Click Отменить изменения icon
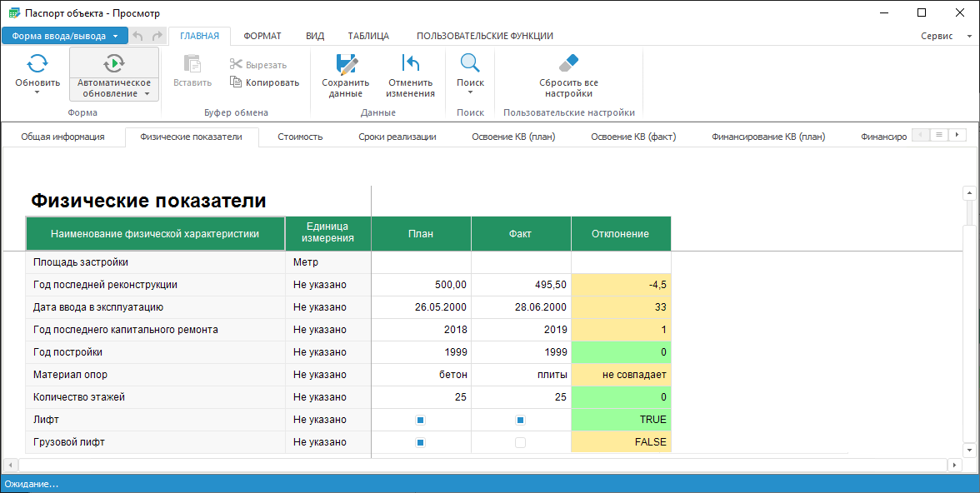This screenshot has height=493, width=980. click(410, 64)
